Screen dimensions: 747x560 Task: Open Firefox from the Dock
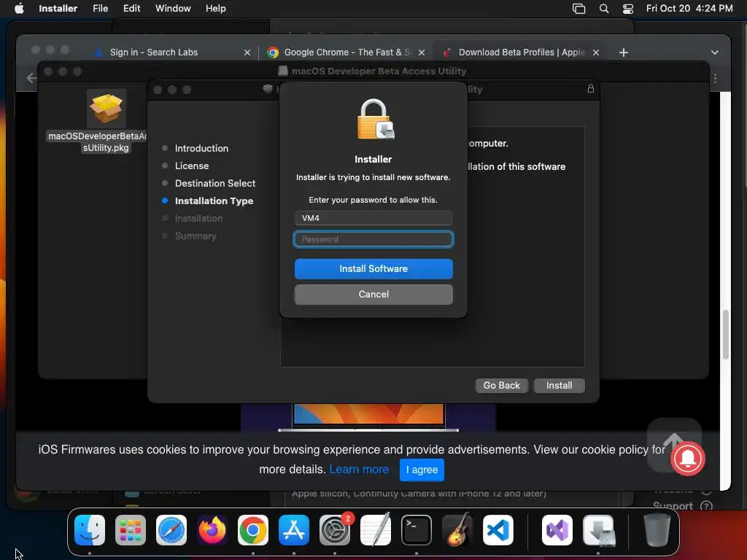pos(212,530)
